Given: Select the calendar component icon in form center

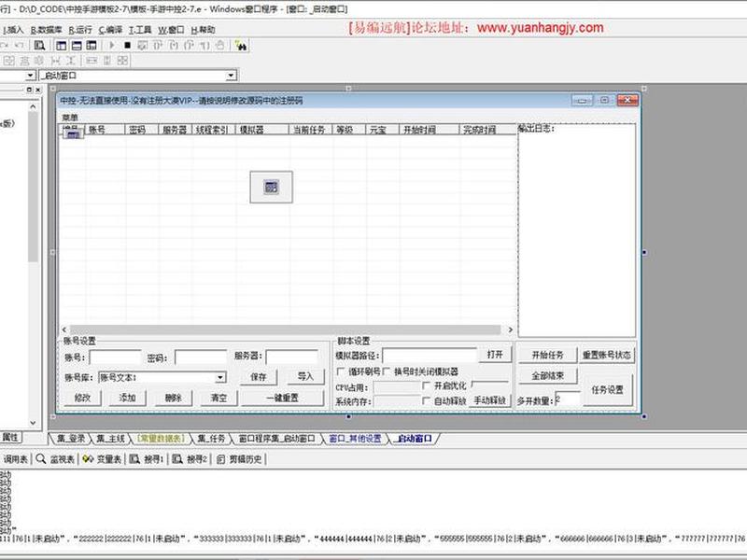Looking at the screenshot, I should click(x=271, y=188).
